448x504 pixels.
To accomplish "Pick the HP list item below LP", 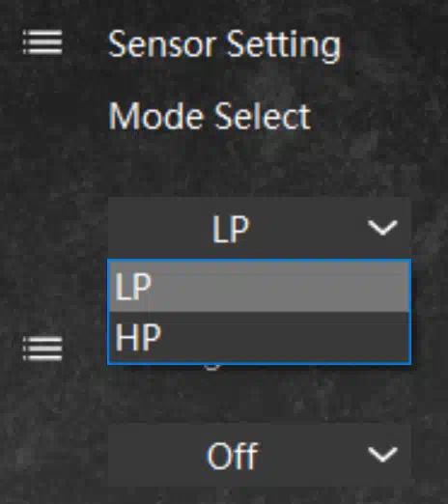I will click(259, 337).
